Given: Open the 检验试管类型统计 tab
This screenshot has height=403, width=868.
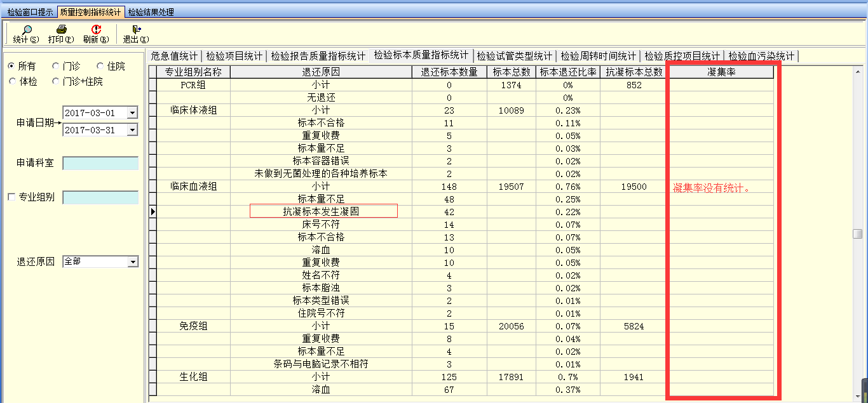Looking at the screenshot, I should point(514,56).
